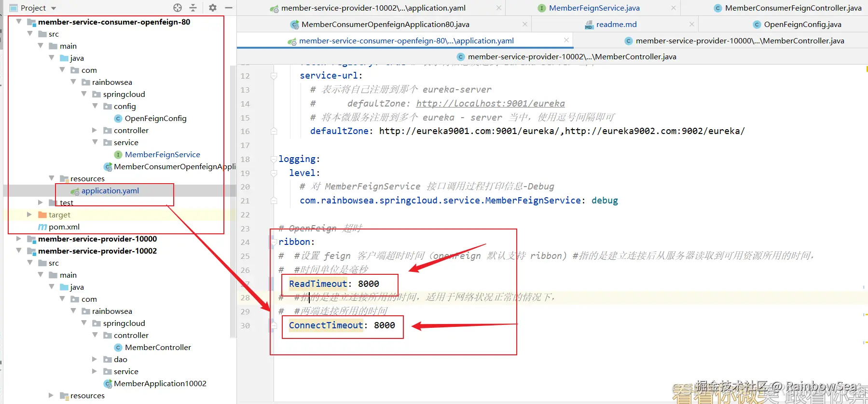Viewport: 868px width, 404px height.
Task: Select application.yaml in resources folder
Action: pyautogui.click(x=110, y=190)
